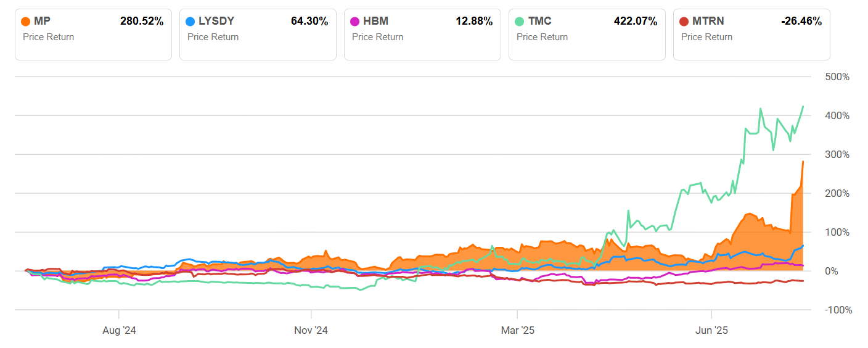
Task: Click MTRN's -26.46% return value
Action: pos(801,22)
